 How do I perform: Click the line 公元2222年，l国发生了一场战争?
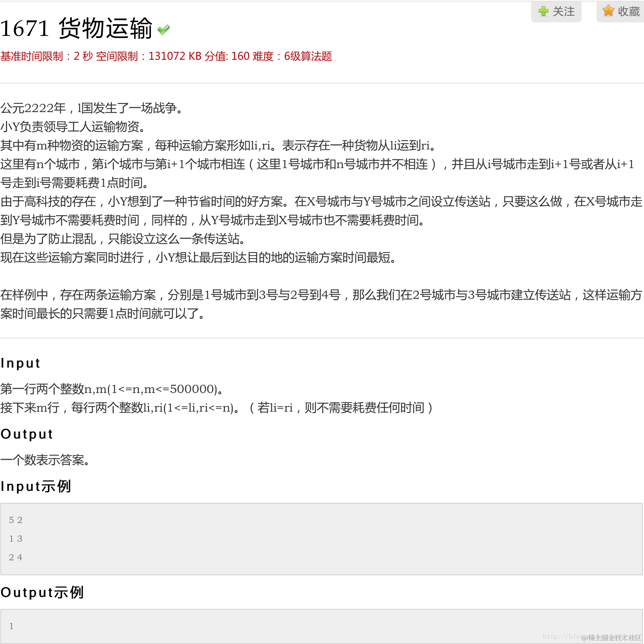click(x=92, y=108)
